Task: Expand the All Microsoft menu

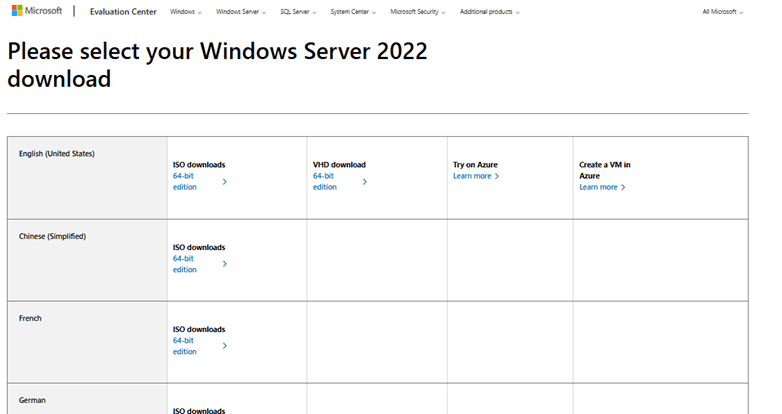Action: point(723,12)
